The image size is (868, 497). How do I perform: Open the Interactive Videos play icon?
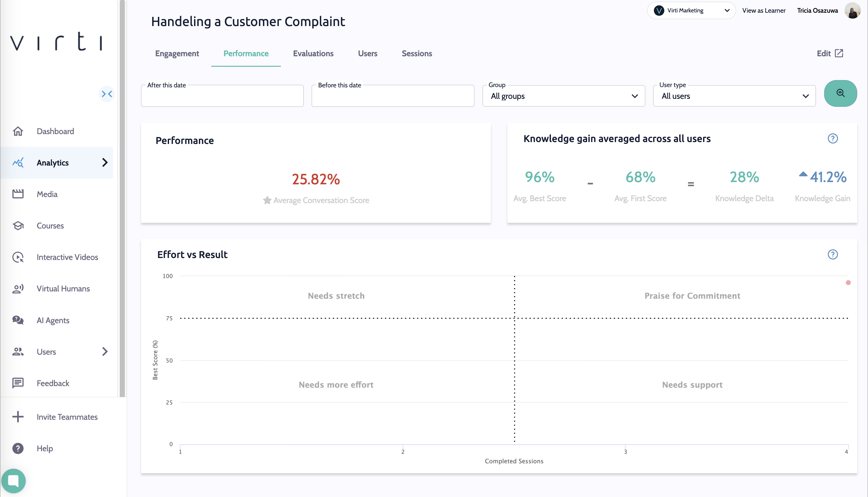[18, 257]
